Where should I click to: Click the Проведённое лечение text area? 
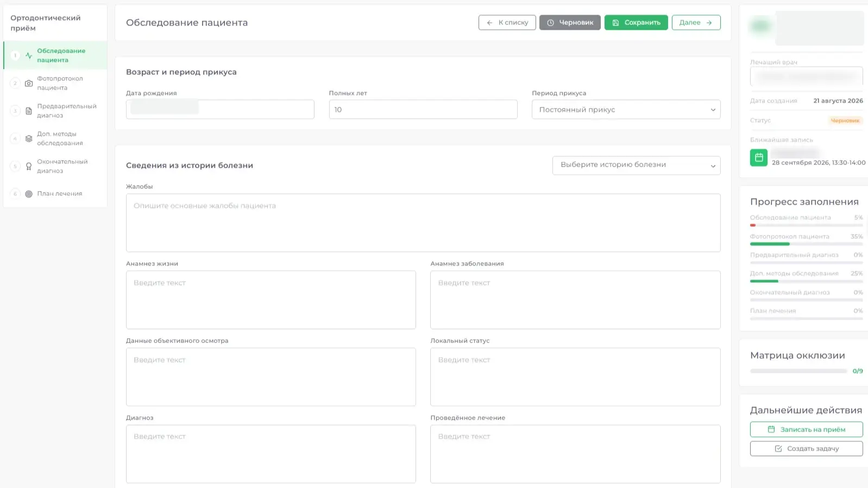[x=575, y=454]
